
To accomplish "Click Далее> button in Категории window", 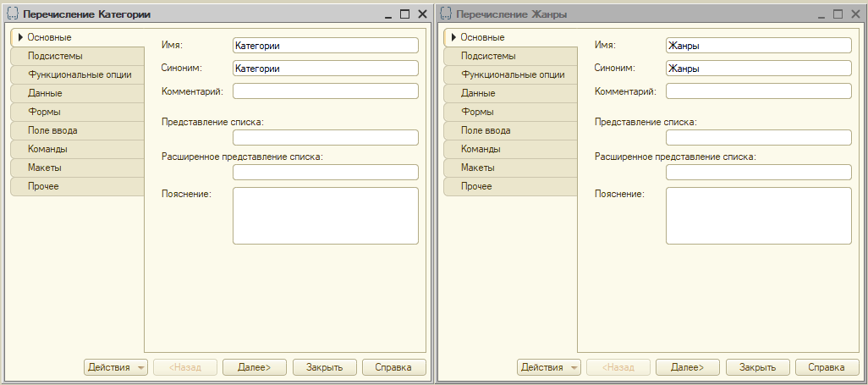I will click(255, 367).
